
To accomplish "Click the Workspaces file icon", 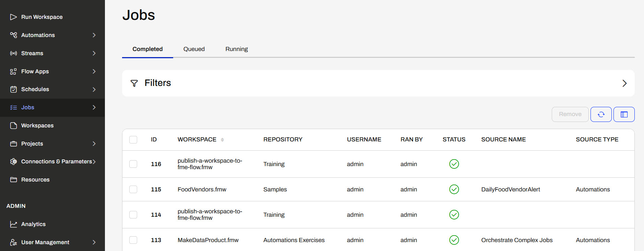I will 13,126.
